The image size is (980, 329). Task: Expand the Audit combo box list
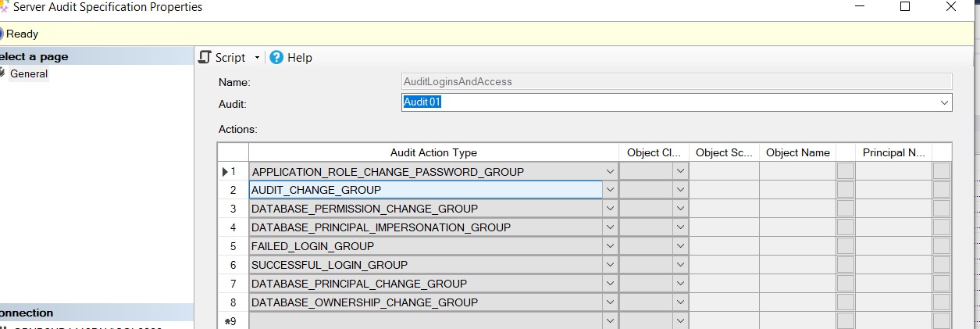[x=945, y=102]
